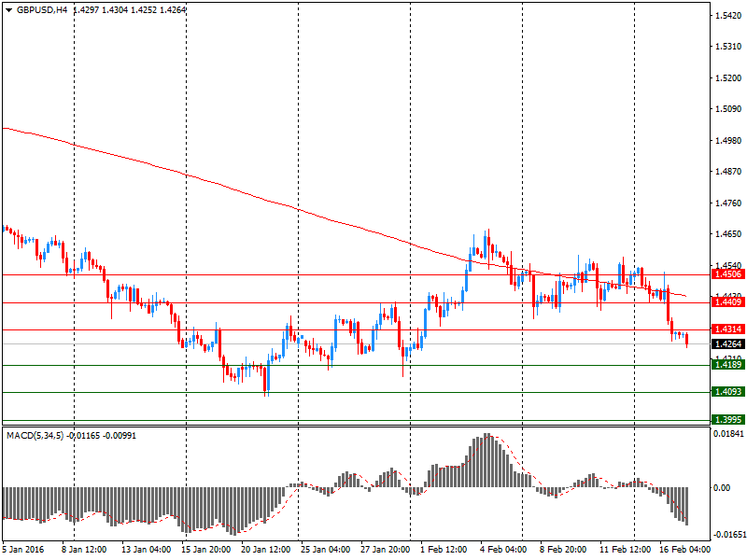Select the 1.3995 support level label

coord(727,419)
